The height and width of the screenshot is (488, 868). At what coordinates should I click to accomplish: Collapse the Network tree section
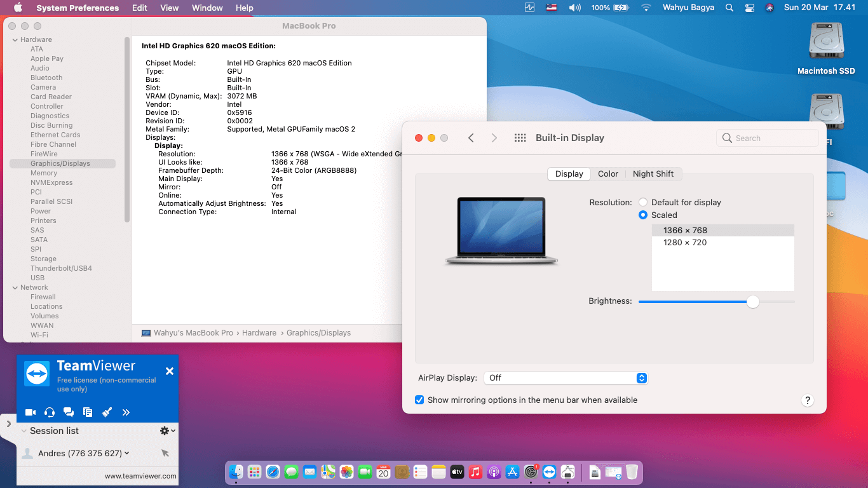(15, 287)
